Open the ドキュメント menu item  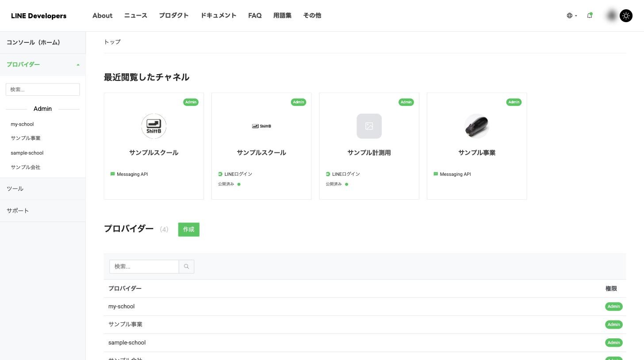pos(218,15)
